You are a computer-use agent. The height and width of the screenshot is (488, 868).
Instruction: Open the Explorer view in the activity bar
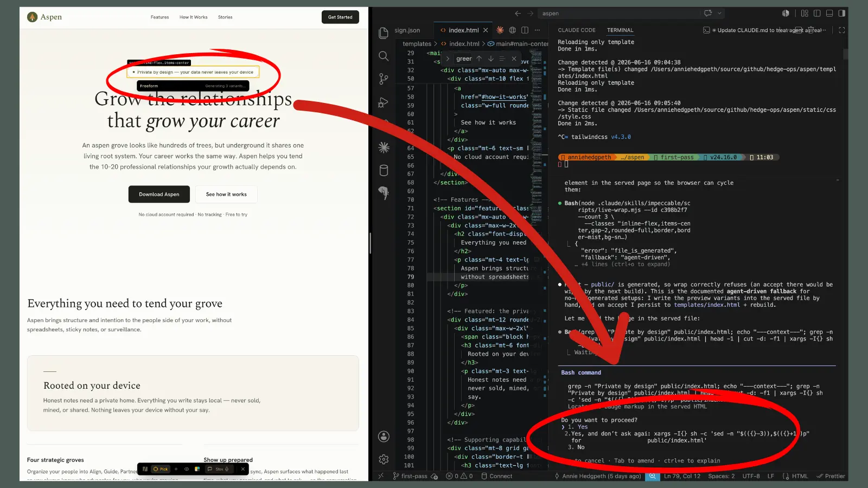384,33
